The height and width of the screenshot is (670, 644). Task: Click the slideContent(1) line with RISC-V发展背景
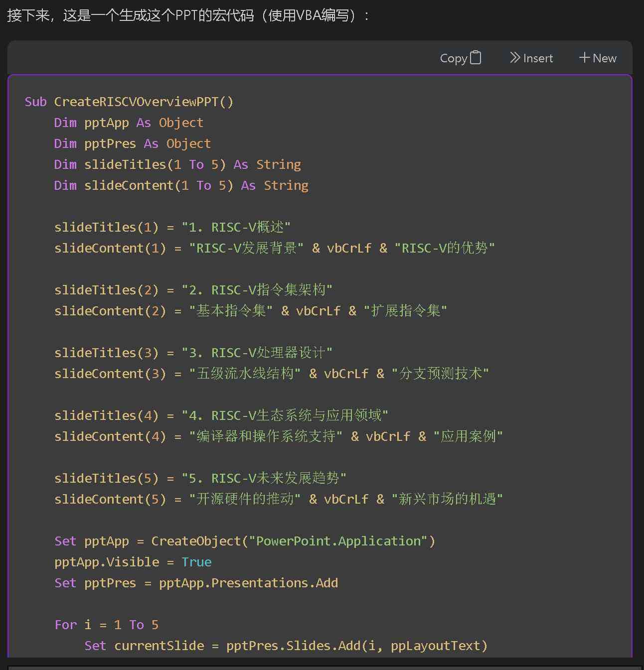click(x=275, y=248)
